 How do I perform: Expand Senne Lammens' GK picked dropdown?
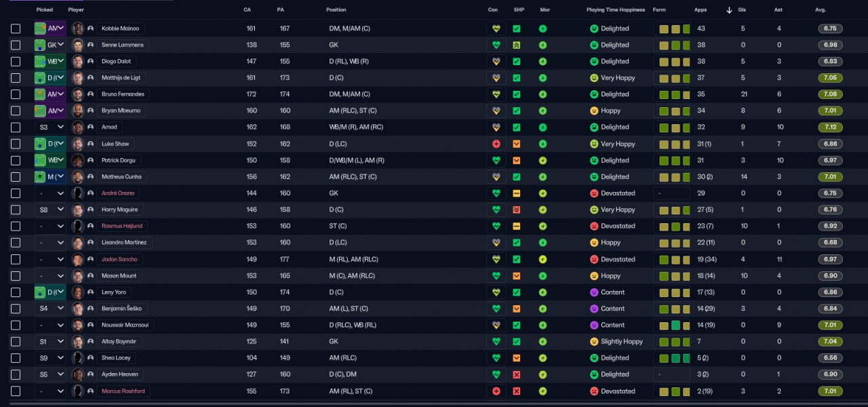(x=50, y=45)
